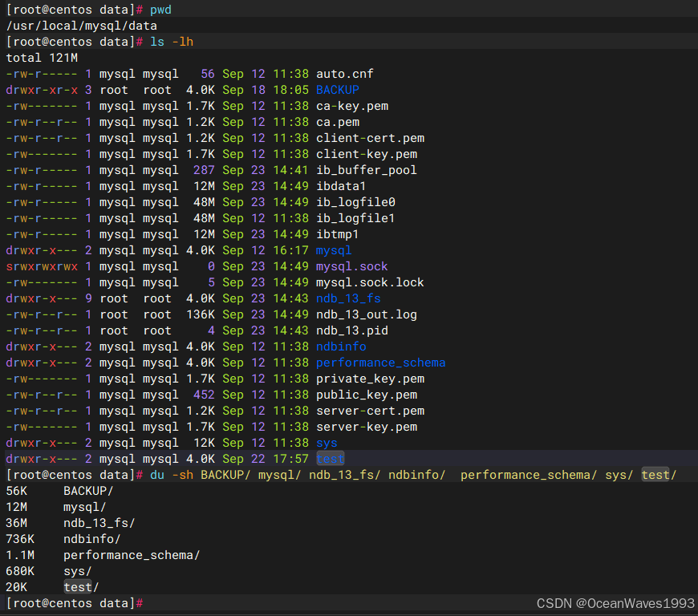
Task: Click the file name 'ibtmp1'
Action: pos(338,234)
